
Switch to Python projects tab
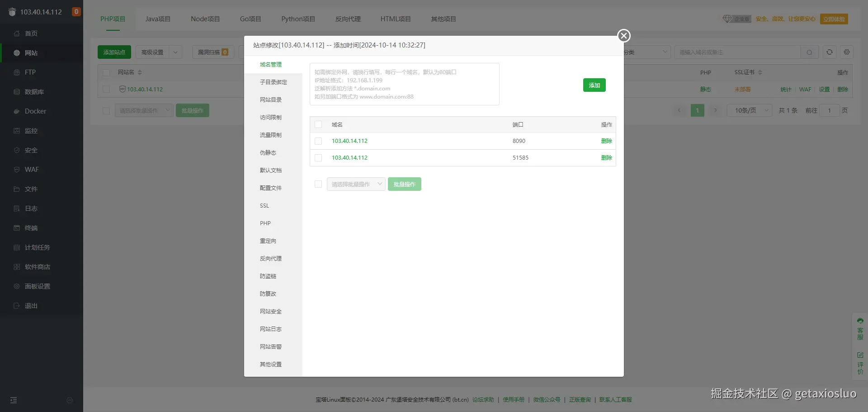pyautogui.click(x=298, y=19)
